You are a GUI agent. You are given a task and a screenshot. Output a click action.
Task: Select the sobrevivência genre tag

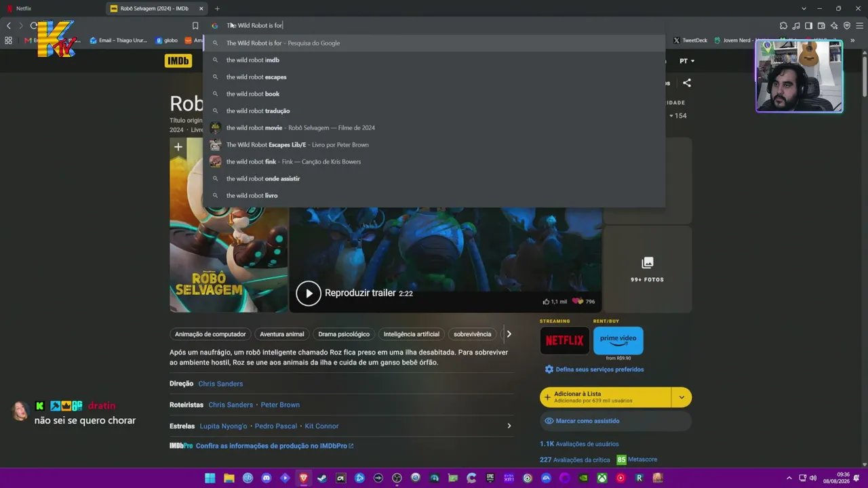click(472, 334)
